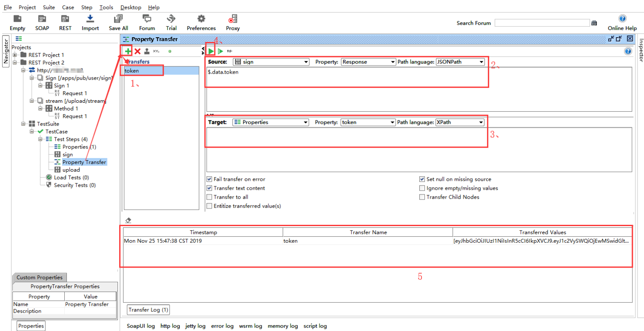The width and height of the screenshot is (644, 331).
Task: Open the Proxy toolbar icon
Action: pyautogui.click(x=233, y=19)
